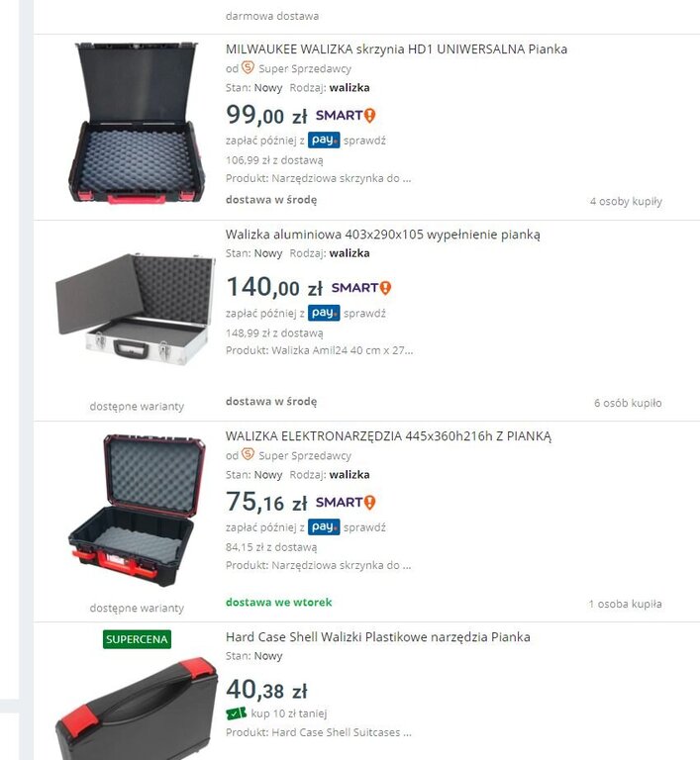700x760 pixels.
Task: Open the MILWAUKEE WALIZKA skrzynia HD1 listing title
Action: 396,48
